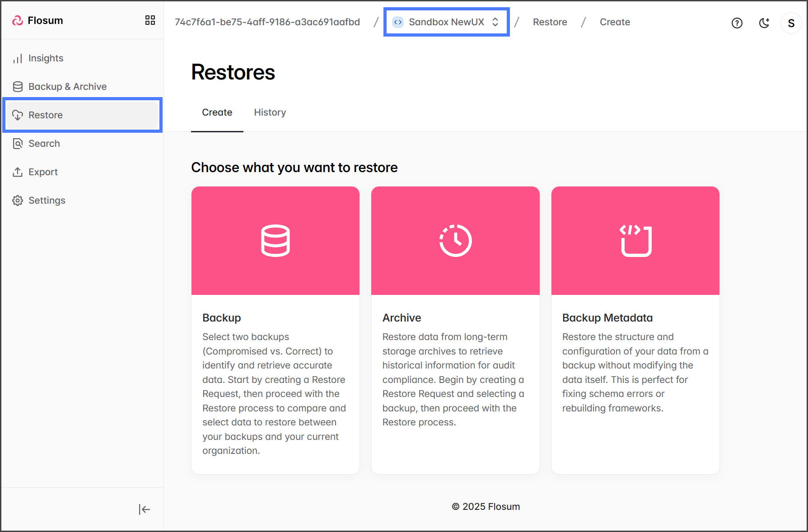Viewport: 808px width, 532px height.
Task: Open Settings from the sidebar
Action: (x=47, y=201)
